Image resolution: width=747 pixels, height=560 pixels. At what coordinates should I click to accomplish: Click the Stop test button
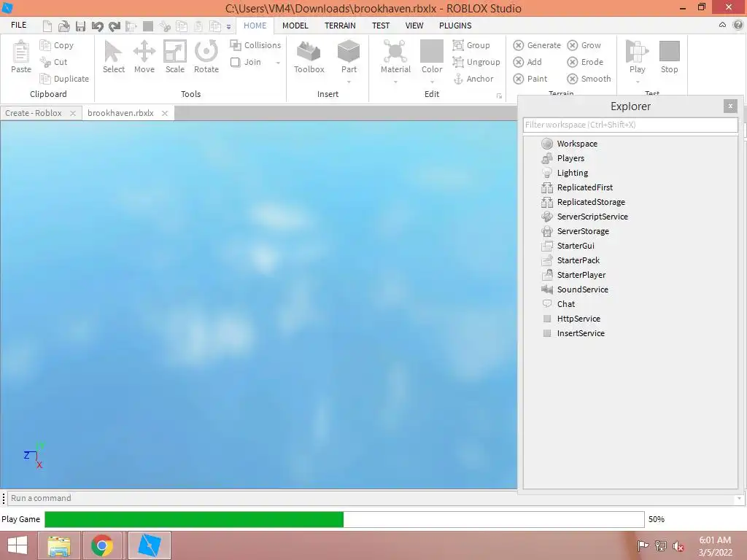pyautogui.click(x=670, y=56)
